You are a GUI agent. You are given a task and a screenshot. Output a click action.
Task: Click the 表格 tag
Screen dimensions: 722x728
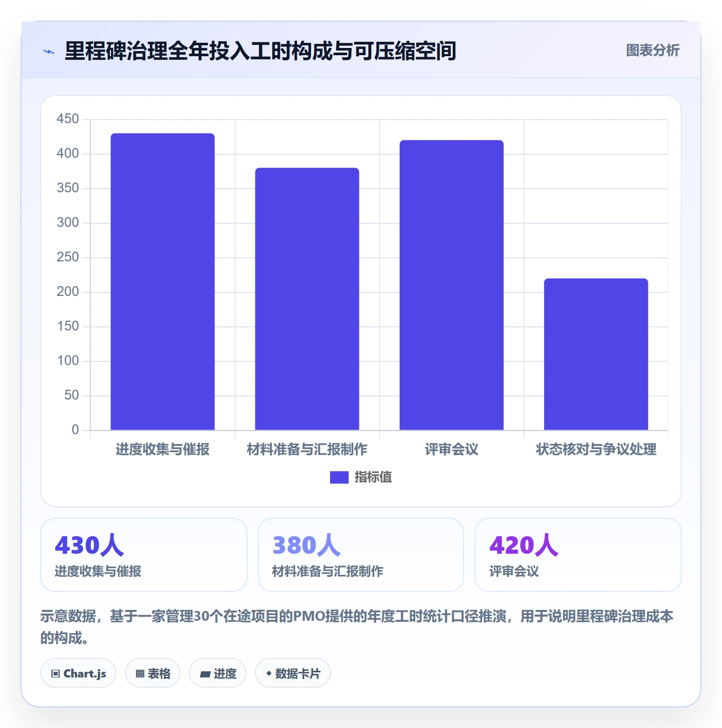click(x=153, y=673)
